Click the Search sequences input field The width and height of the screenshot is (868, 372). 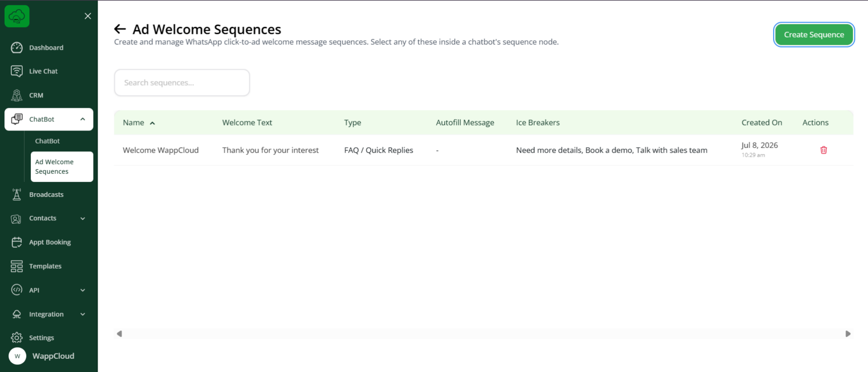(182, 83)
